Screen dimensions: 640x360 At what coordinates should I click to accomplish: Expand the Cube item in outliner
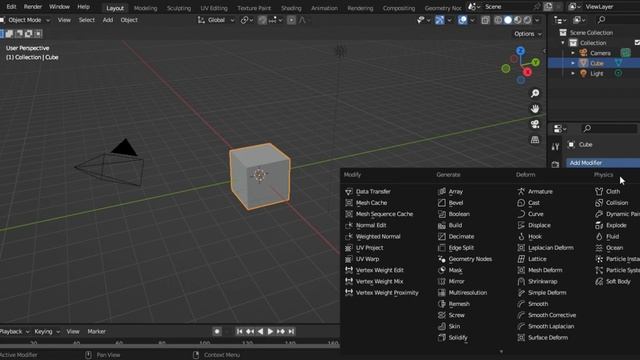click(x=573, y=63)
